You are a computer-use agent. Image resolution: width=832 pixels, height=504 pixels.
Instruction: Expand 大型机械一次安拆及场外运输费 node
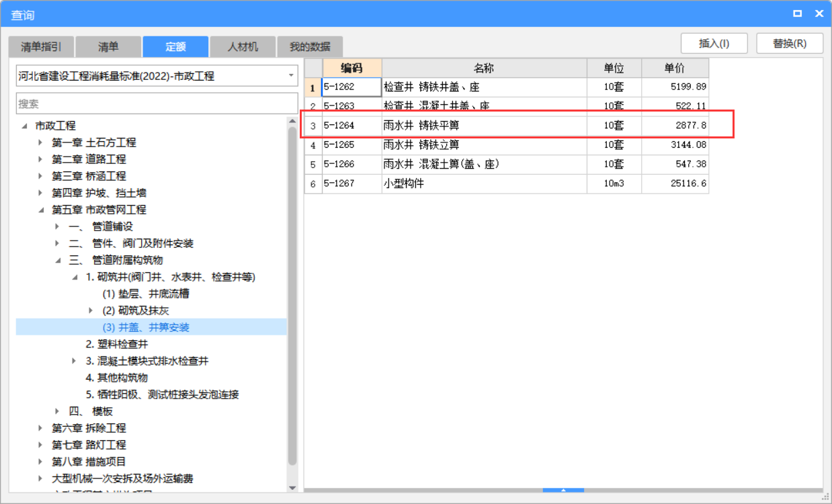click(40, 478)
